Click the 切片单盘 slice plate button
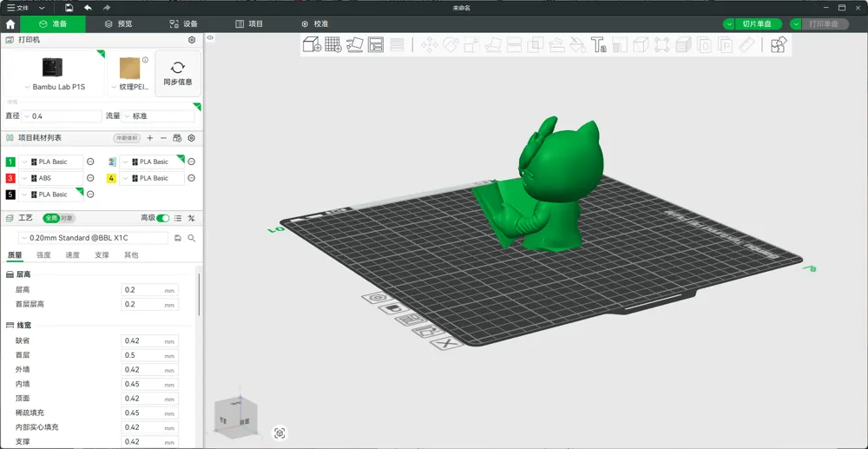The image size is (868, 449). (x=757, y=24)
